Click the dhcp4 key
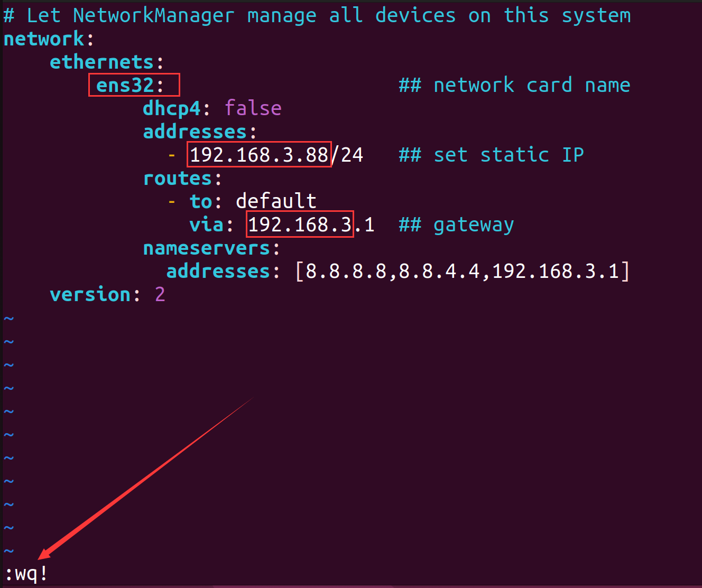The width and height of the screenshot is (702, 588). coord(171,108)
